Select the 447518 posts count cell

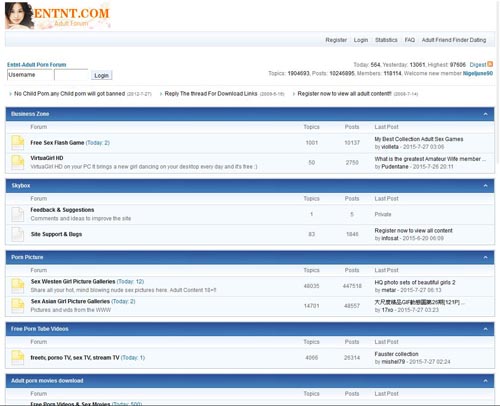click(352, 286)
